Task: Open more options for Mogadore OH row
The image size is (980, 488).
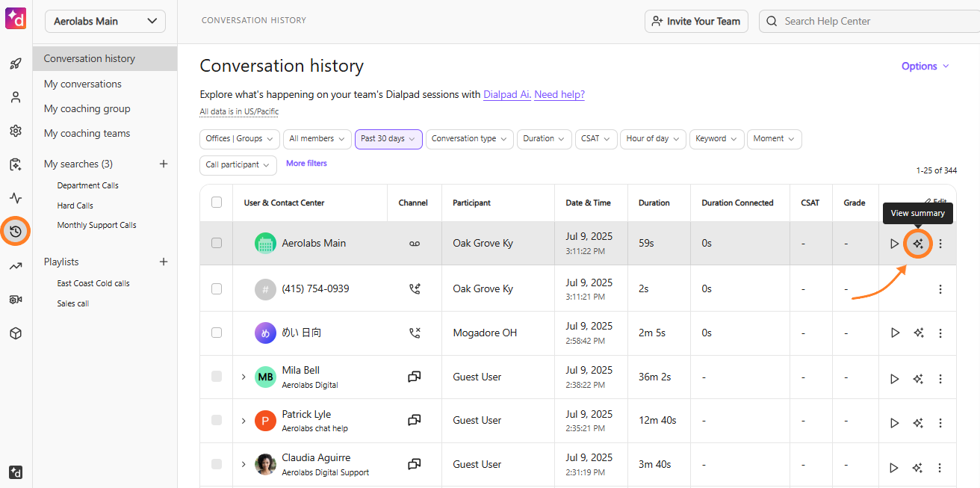Action: [940, 333]
